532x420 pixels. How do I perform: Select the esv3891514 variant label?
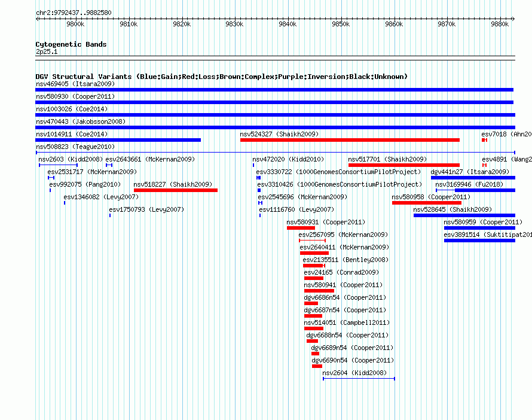click(x=488, y=235)
